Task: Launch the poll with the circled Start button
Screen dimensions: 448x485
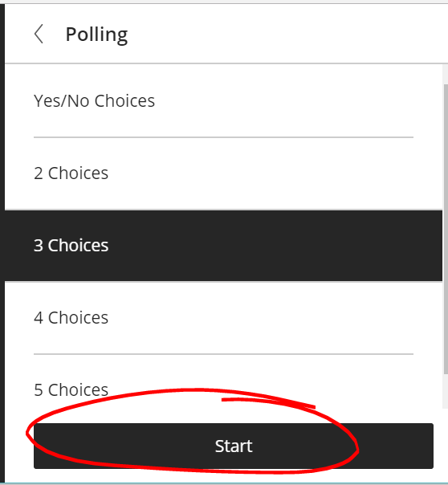Action: coord(234,446)
